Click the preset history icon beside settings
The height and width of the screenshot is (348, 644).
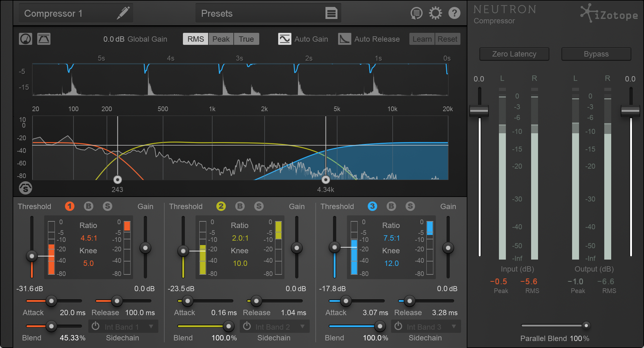(x=417, y=13)
